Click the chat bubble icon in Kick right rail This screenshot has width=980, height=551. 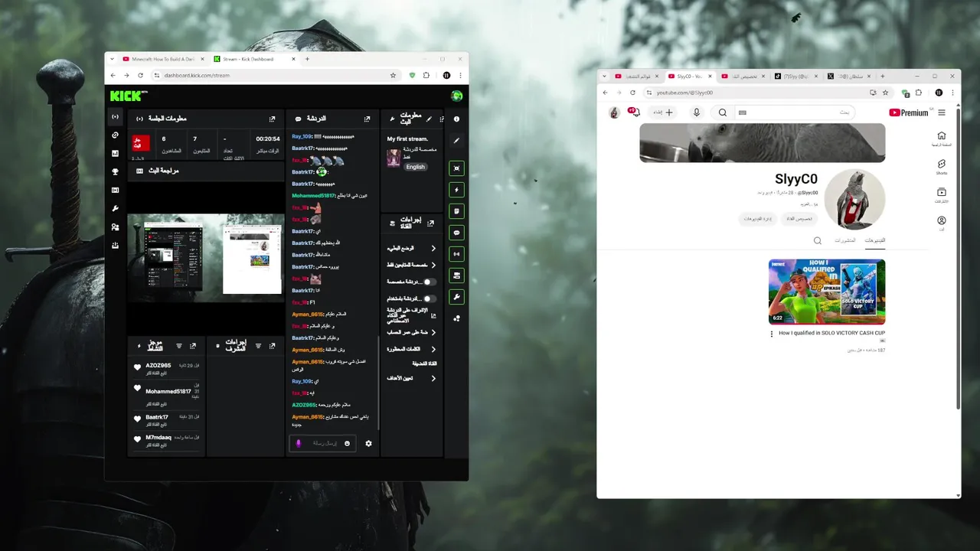457,233
